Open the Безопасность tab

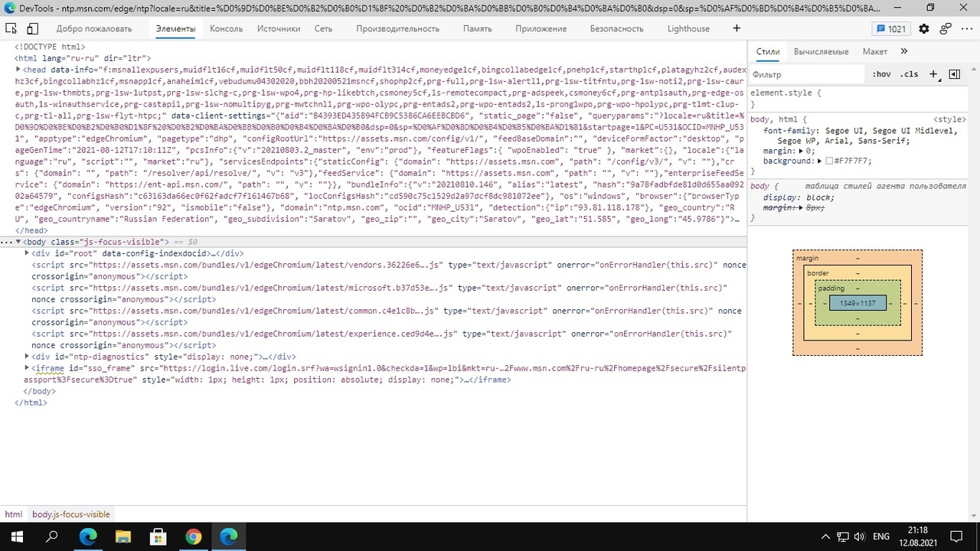616,28
